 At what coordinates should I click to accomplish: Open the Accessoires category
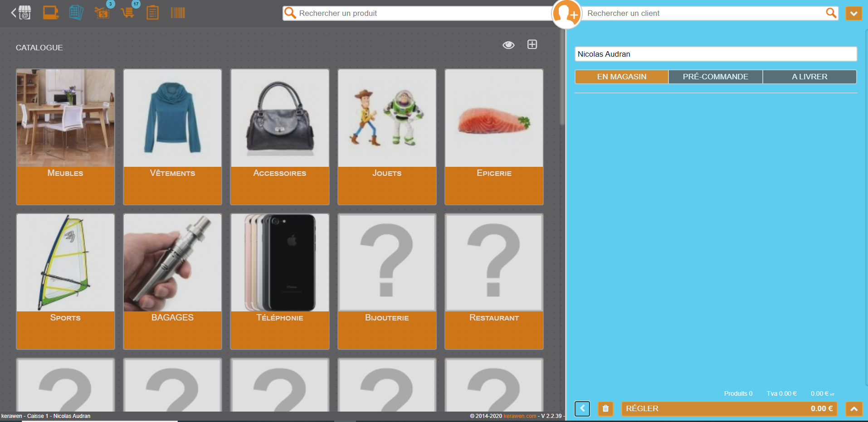pos(280,137)
